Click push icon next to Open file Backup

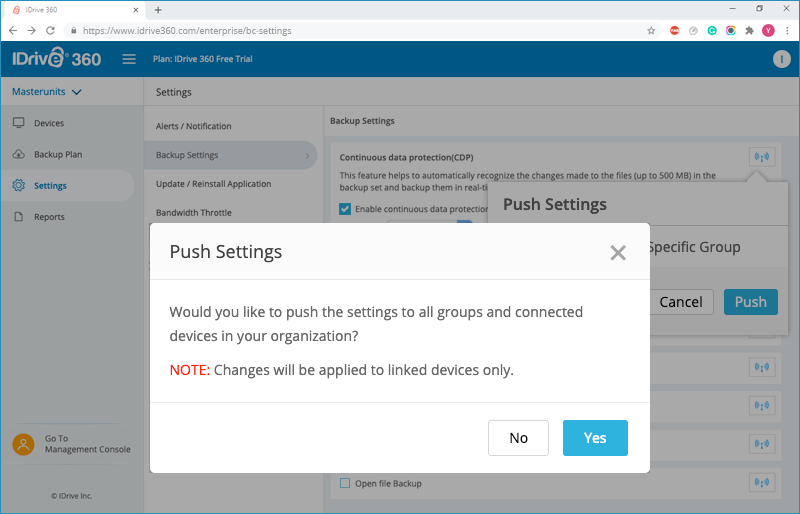[x=762, y=482]
